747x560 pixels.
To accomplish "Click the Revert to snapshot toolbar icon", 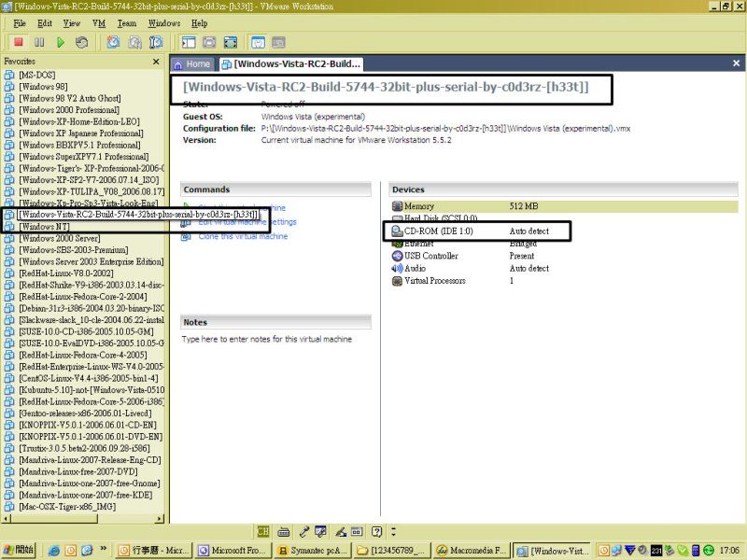I will [134, 42].
